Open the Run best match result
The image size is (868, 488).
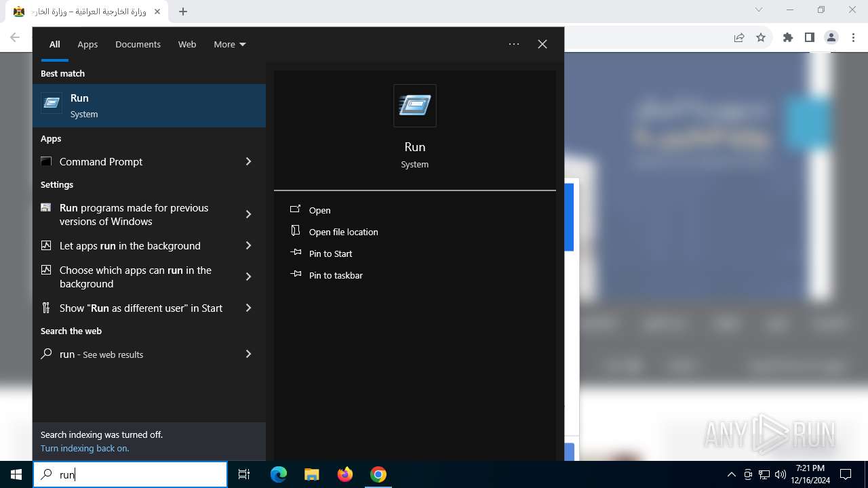[149, 106]
